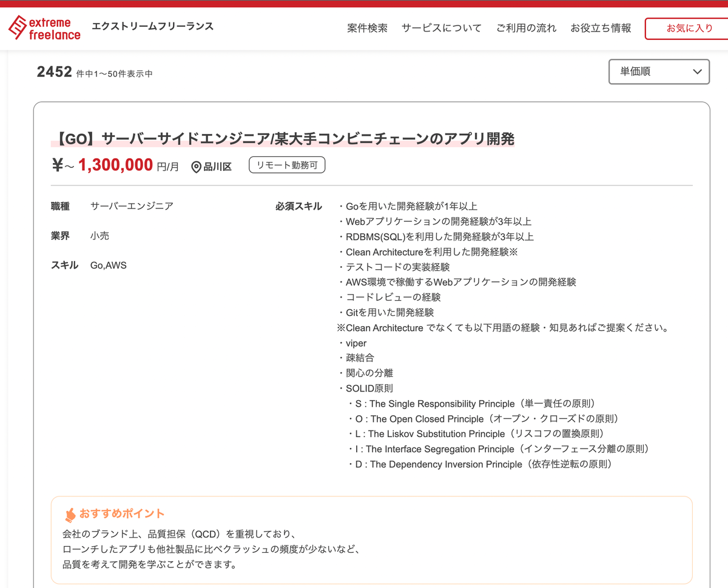This screenshot has width=728, height=588.
Task: Open the ご利用の流れ menu item
Action: (526, 28)
